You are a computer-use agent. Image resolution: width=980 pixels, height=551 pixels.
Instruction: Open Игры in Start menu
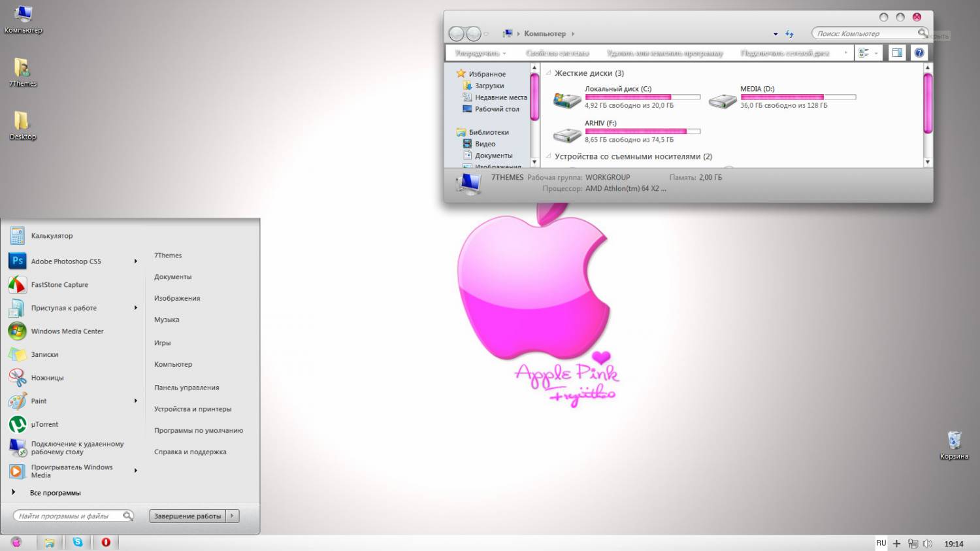(x=162, y=343)
